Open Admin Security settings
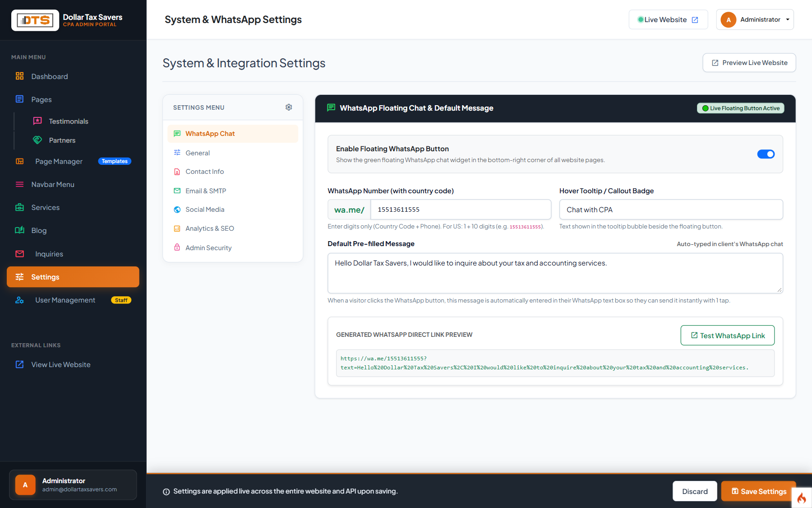The height and width of the screenshot is (508, 812). point(233,247)
